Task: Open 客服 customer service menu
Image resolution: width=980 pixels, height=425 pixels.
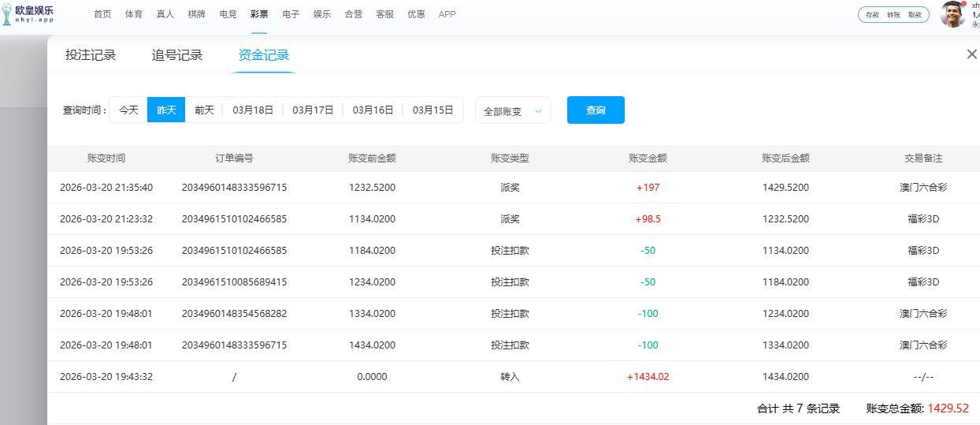Action: point(384,14)
